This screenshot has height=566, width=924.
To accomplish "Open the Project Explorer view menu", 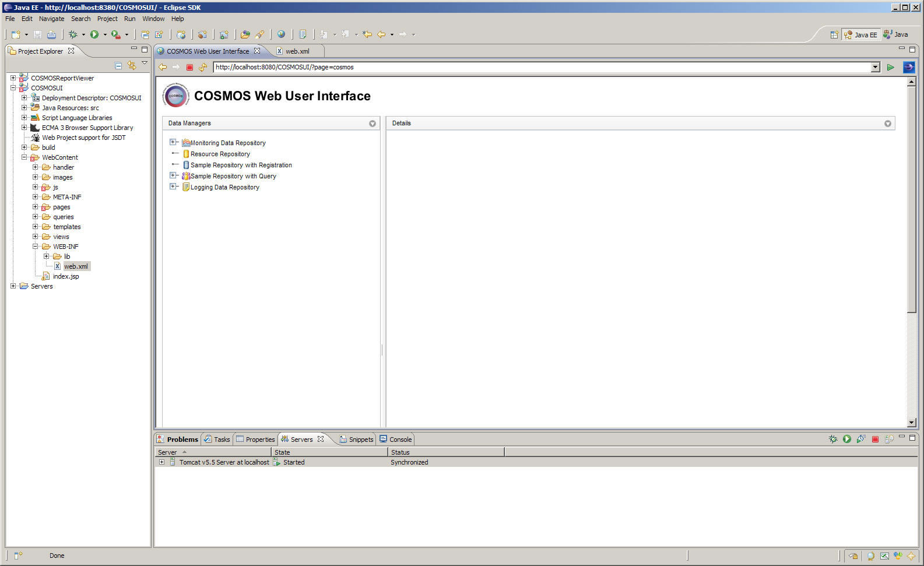I will 145,63.
